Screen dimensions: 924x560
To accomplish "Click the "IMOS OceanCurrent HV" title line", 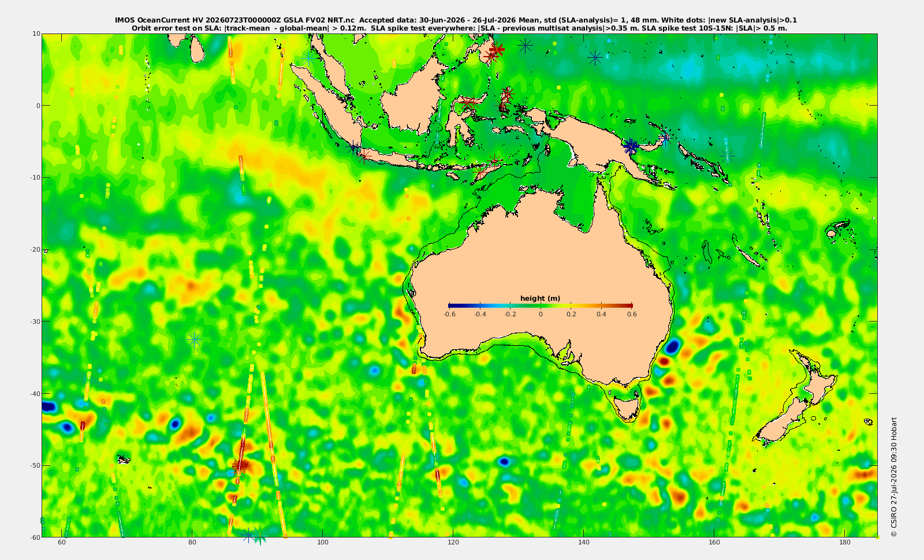I will [x=456, y=20].
